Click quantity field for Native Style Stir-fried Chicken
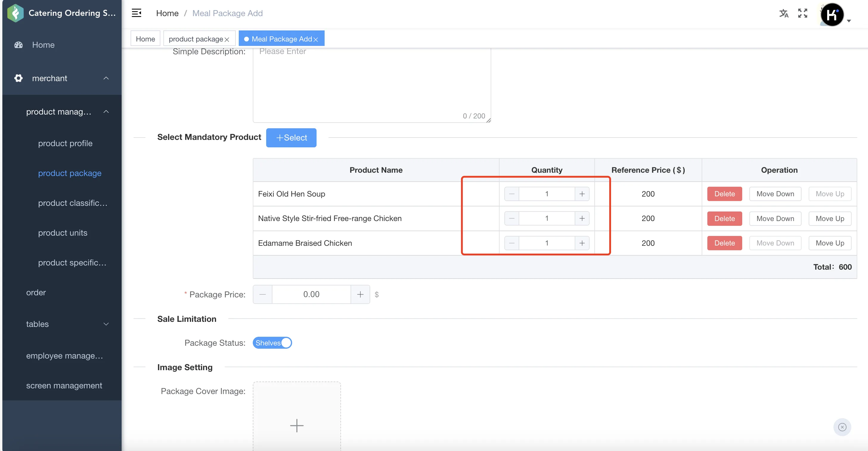 [x=547, y=218]
